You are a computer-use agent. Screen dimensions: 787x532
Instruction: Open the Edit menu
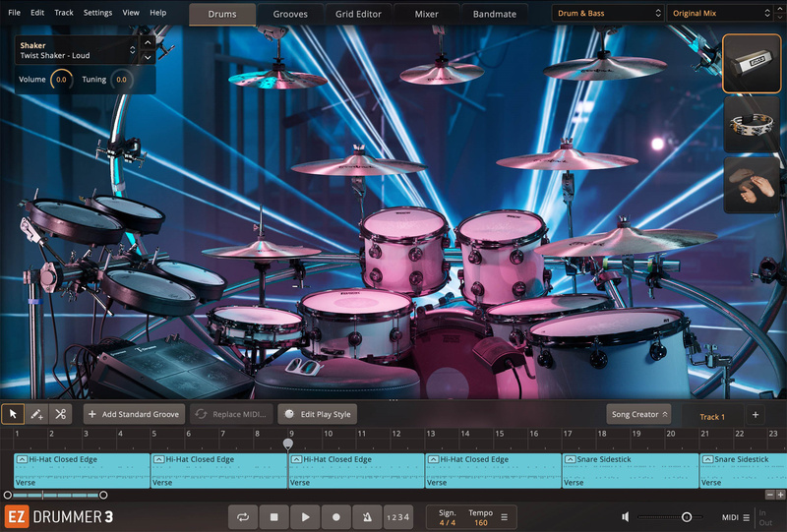pyautogui.click(x=37, y=13)
